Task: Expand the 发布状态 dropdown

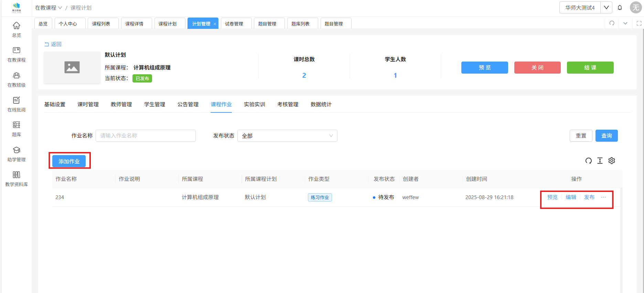Action: point(287,136)
